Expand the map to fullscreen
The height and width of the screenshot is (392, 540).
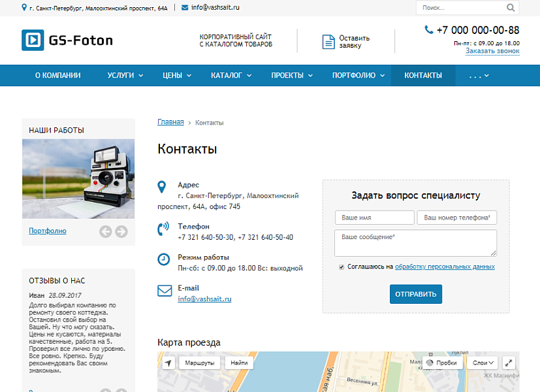pos(509,363)
